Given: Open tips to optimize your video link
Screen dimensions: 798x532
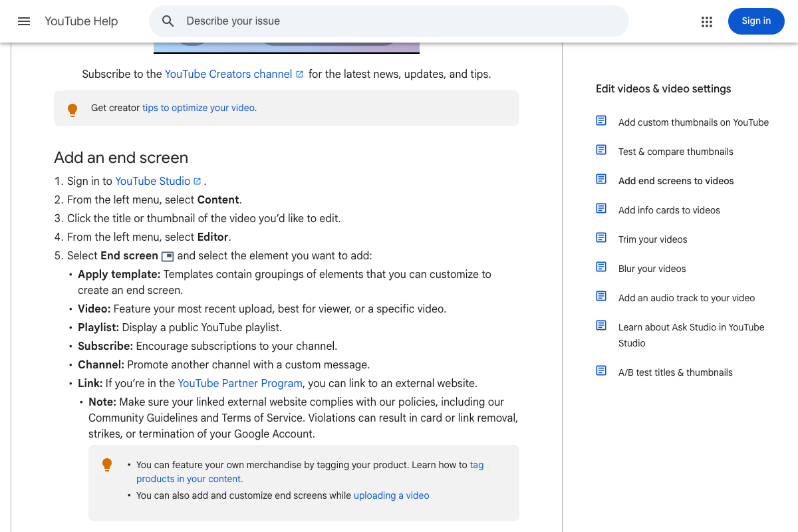Looking at the screenshot, I should (x=198, y=108).
